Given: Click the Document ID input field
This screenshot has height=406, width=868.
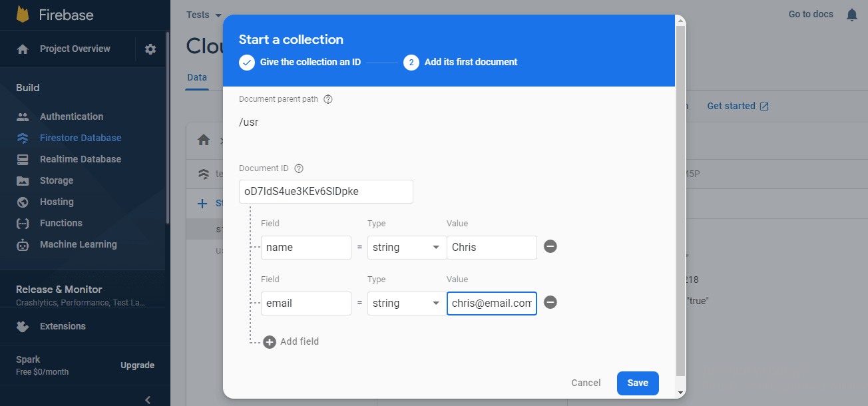Looking at the screenshot, I should [x=325, y=192].
